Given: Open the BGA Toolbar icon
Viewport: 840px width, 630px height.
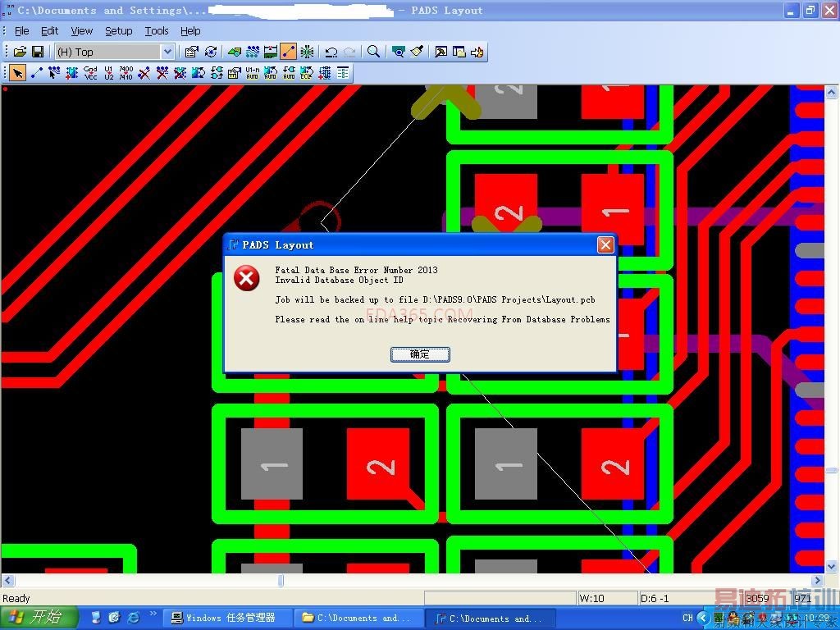Looking at the screenshot, I should click(x=307, y=52).
